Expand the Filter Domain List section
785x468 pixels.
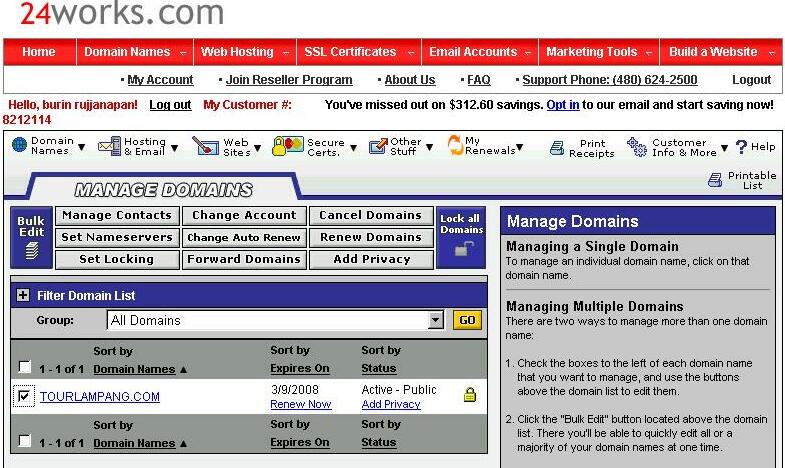pos(23,295)
